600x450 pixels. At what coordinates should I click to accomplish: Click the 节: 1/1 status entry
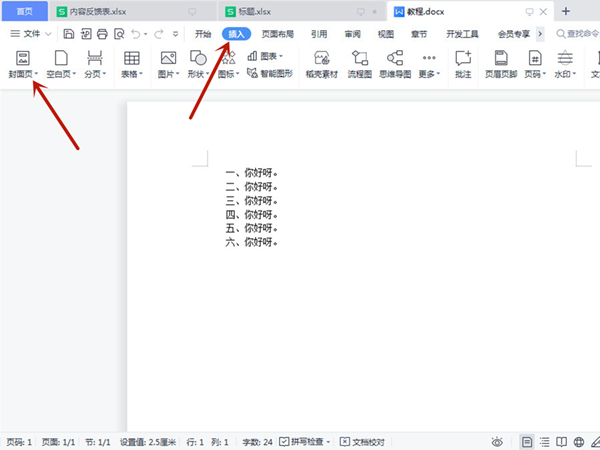pyautogui.click(x=98, y=442)
